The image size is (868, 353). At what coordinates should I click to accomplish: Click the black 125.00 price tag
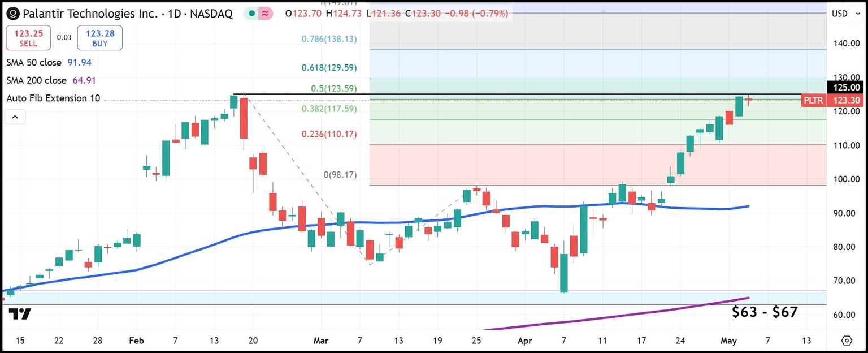845,88
